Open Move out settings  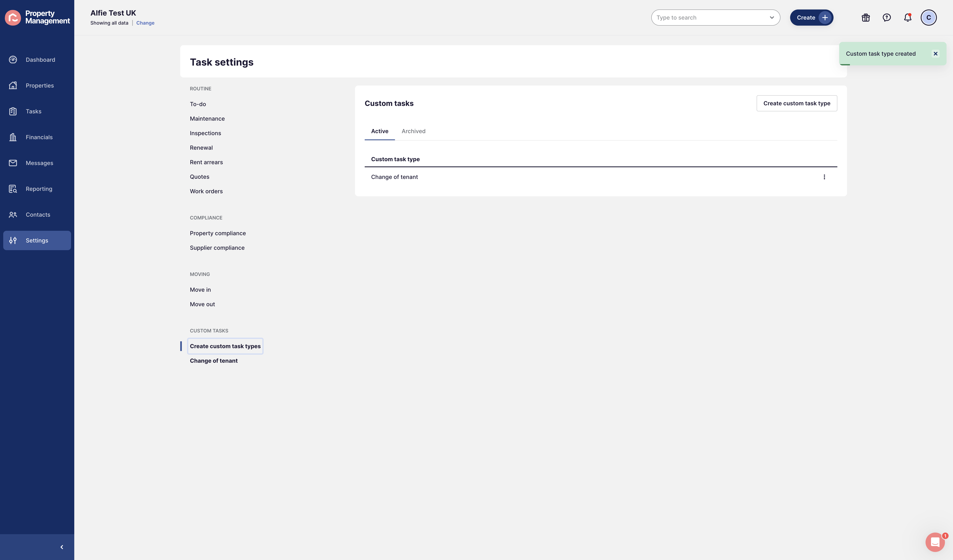tap(202, 304)
